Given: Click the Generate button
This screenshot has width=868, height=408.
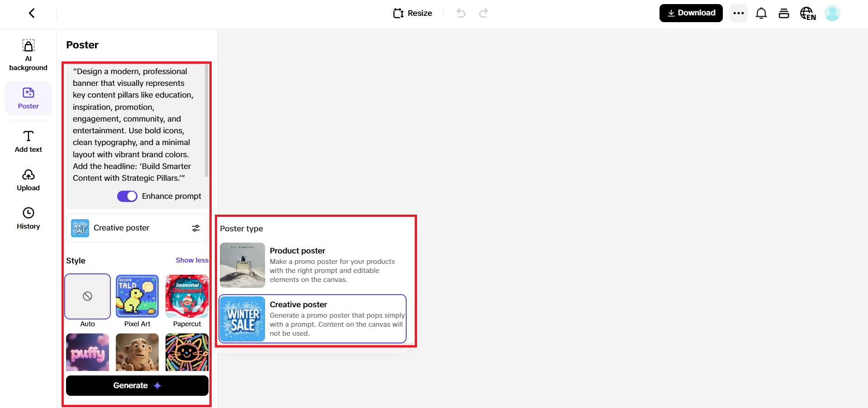Looking at the screenshot, I should (x=137, y=385).
